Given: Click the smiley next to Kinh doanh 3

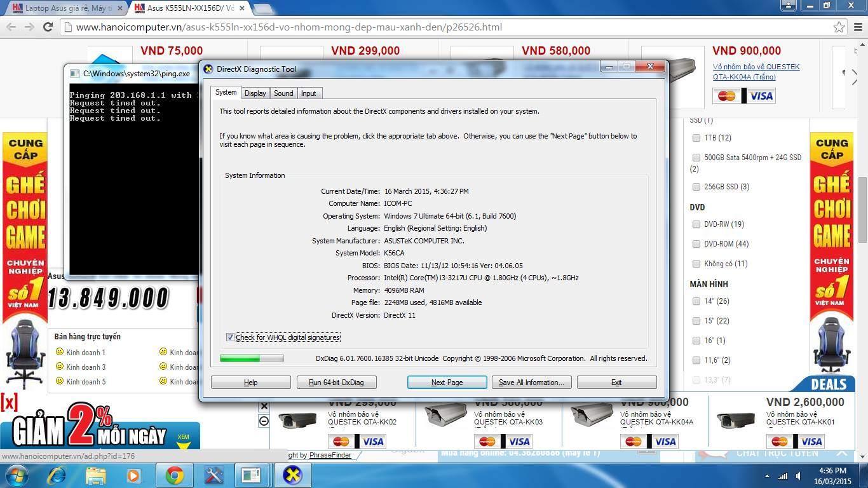Looking at the screenshot, I should [60, 366].
